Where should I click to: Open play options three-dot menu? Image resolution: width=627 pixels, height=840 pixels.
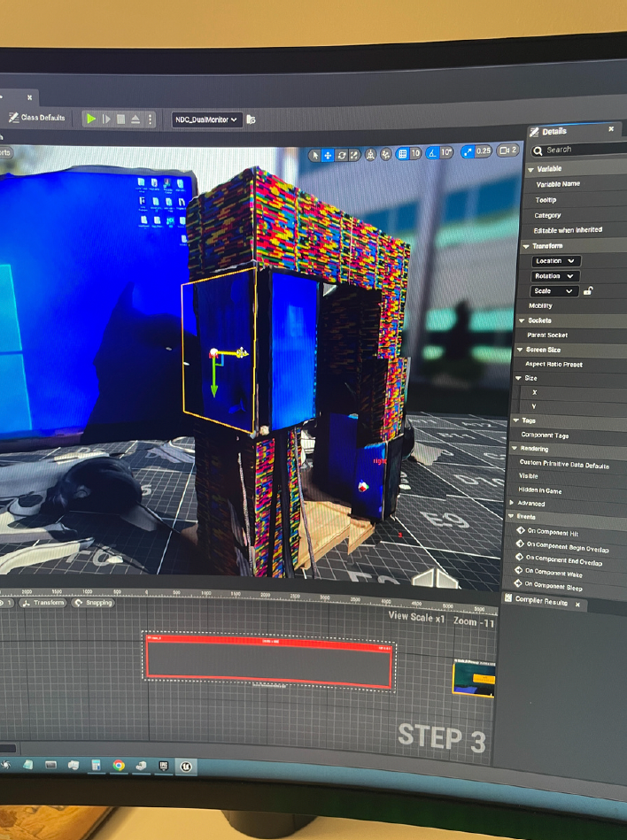(x=150, y=119)
